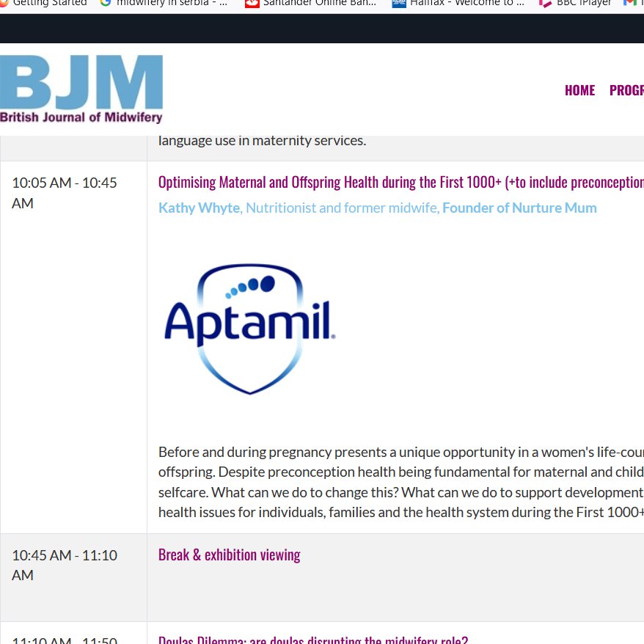Screen dimensions: 644x644
Task: Click Founder of Nurture Mum link
Action: click(519, 208)
